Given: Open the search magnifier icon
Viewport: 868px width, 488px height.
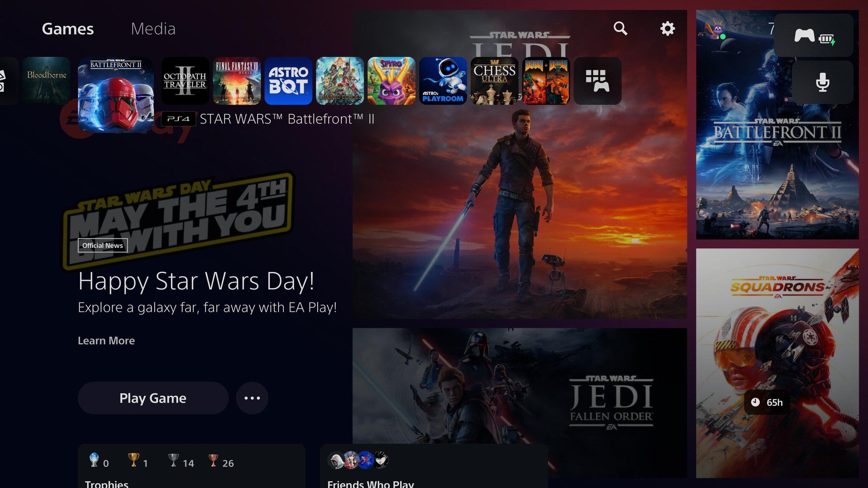Looking at the screenshot, I should point(621,29).
